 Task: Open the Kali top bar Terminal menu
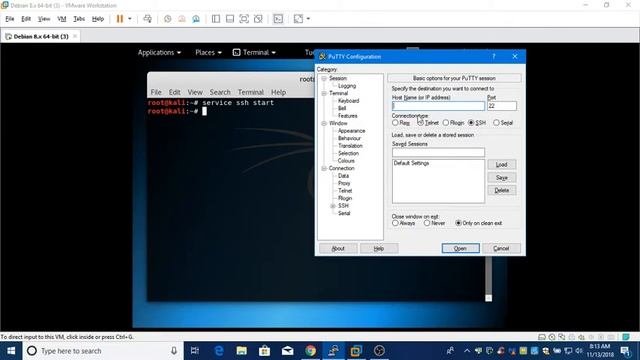pyautogui.click(x=254, y=52)
